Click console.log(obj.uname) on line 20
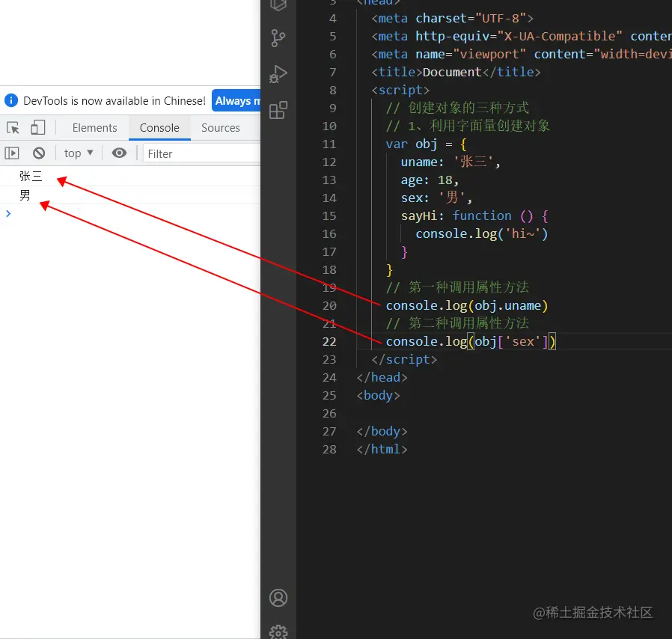The image size is (672, 639). tap(467, 305)
